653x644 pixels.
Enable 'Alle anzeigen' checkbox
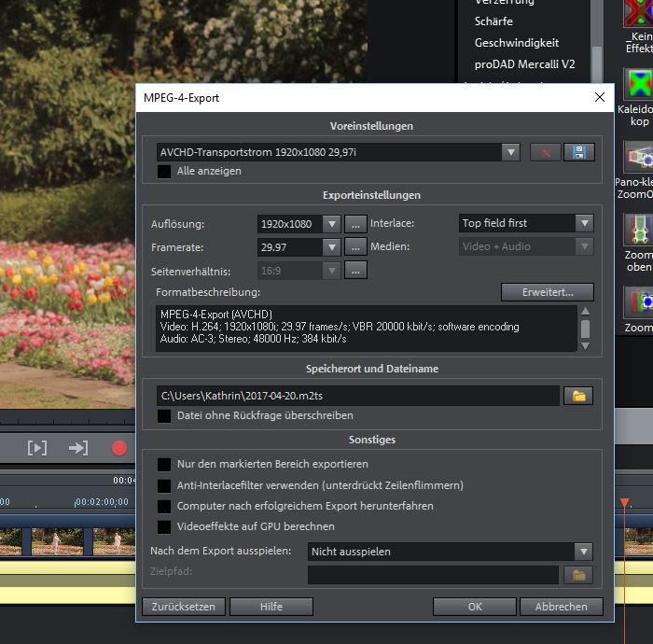[x=164, y=172]
